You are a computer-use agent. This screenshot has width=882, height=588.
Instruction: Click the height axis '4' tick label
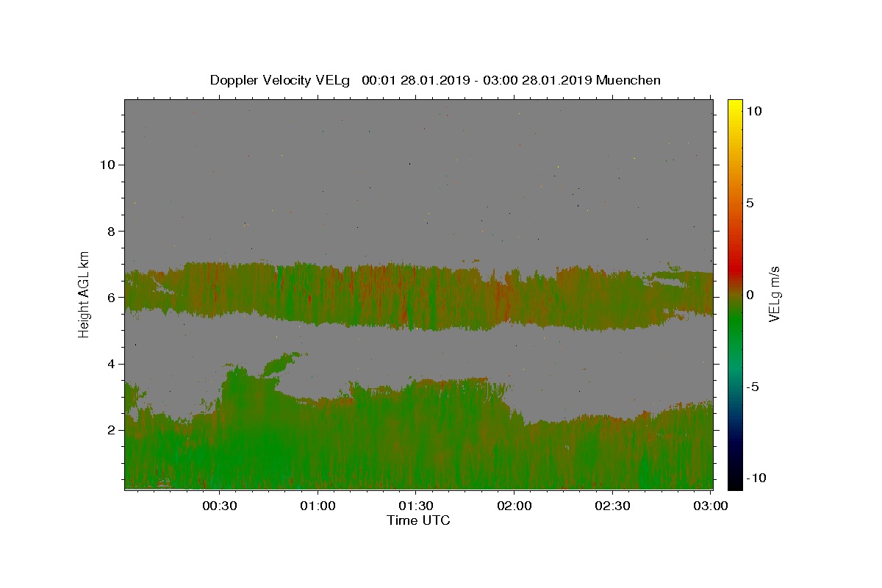(110, 364)
